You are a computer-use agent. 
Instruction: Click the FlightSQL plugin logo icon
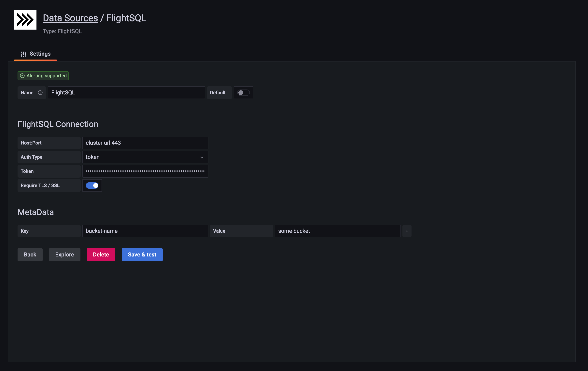(x=25, y=20)
